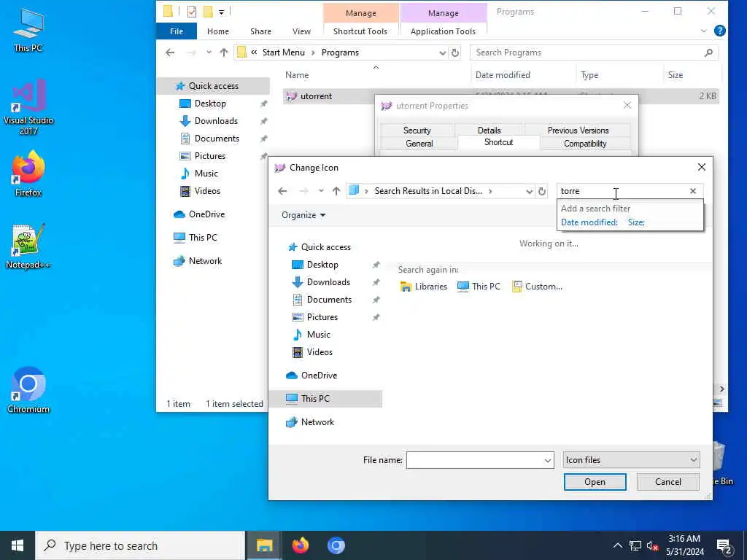Show hidden tray icons chevron
Image resolution: width=747 pixels, height=560 pixels.
pos(617,545)
